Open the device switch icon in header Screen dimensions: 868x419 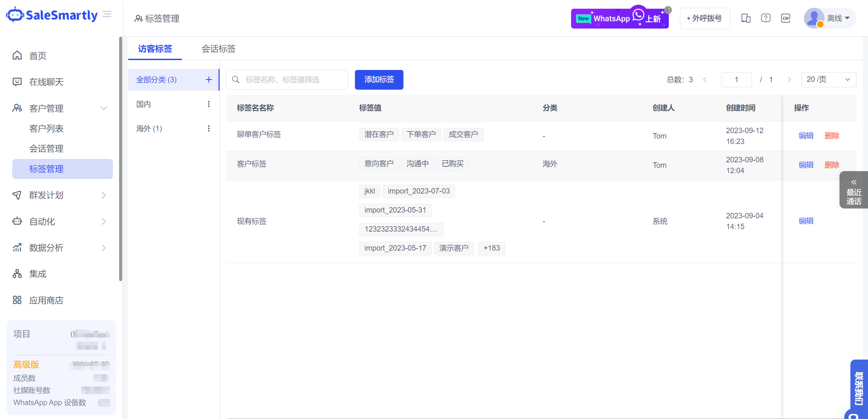746,18
